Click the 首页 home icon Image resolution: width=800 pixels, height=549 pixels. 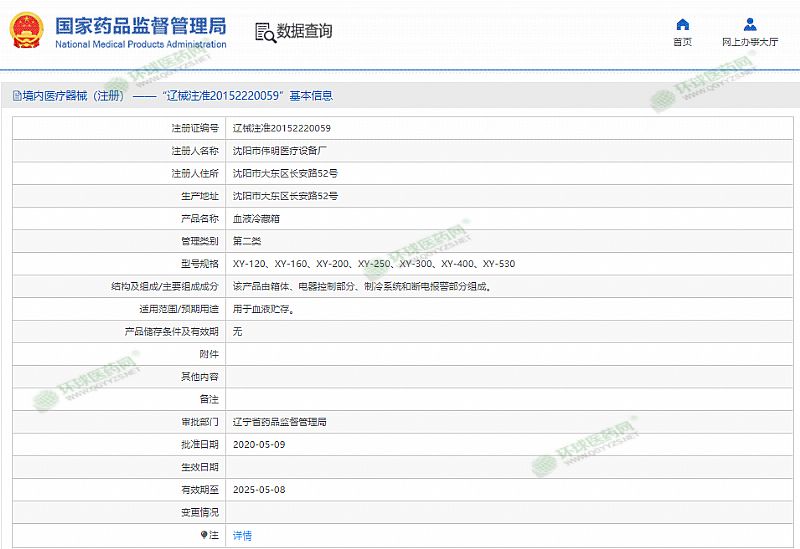coord(682,24)
